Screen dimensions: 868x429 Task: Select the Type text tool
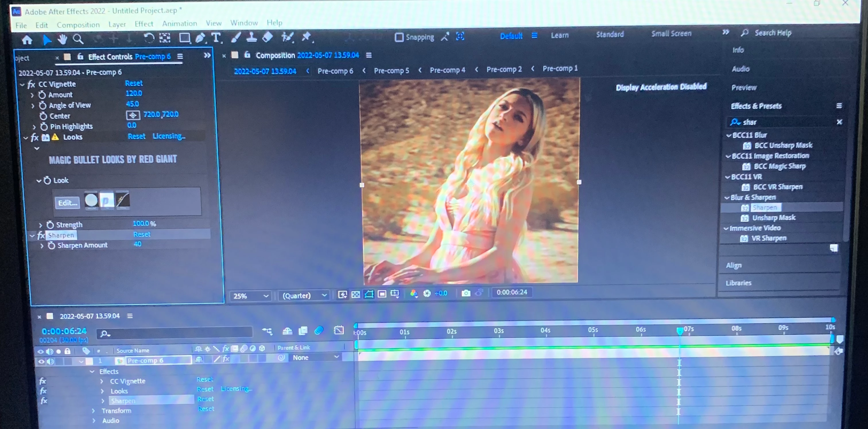pos(216,38)
